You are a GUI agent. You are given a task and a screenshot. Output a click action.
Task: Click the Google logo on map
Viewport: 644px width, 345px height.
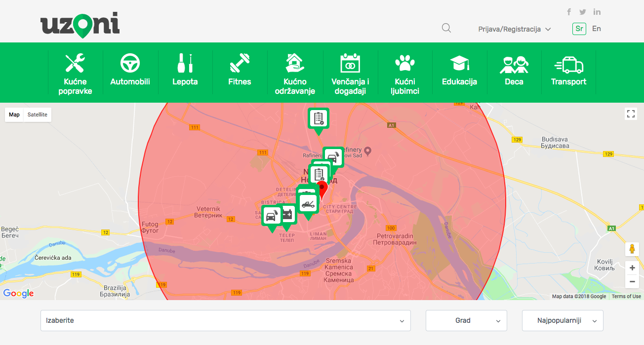(18, 293)
